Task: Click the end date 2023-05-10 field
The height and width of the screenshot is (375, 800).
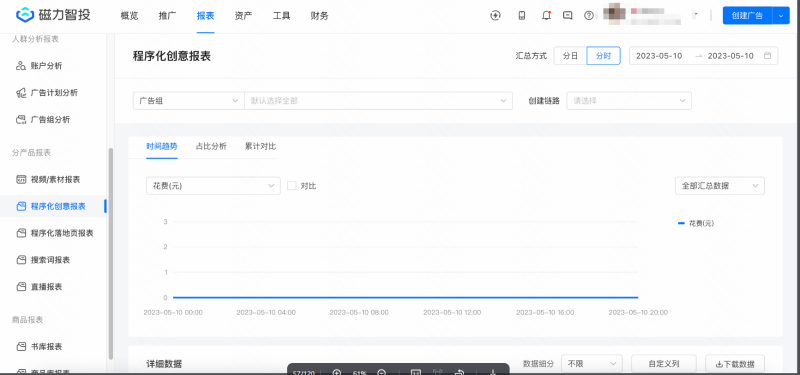Action: pyautogui.click(x=731, y=56)
